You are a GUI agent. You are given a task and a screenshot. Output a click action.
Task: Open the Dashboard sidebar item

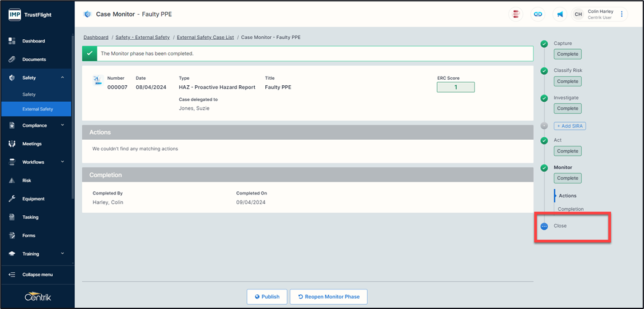pyautogui.click(x=33, y=41)
